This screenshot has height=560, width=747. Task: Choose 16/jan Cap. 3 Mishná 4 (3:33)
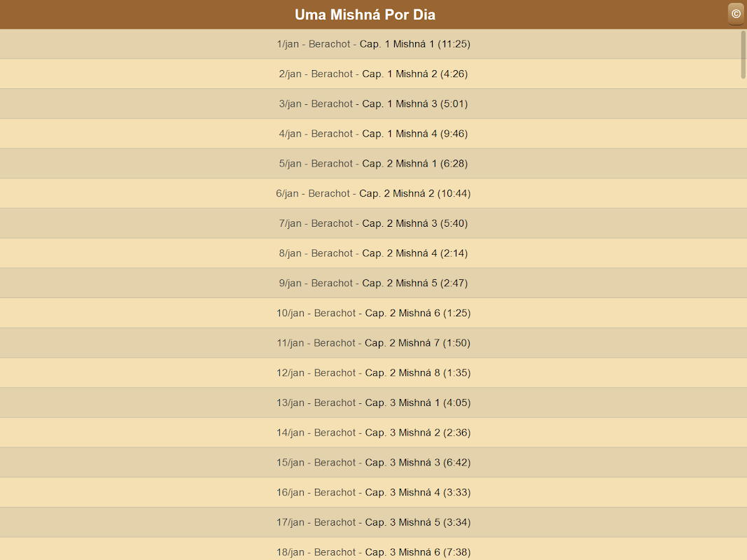[x=374, y=492]
